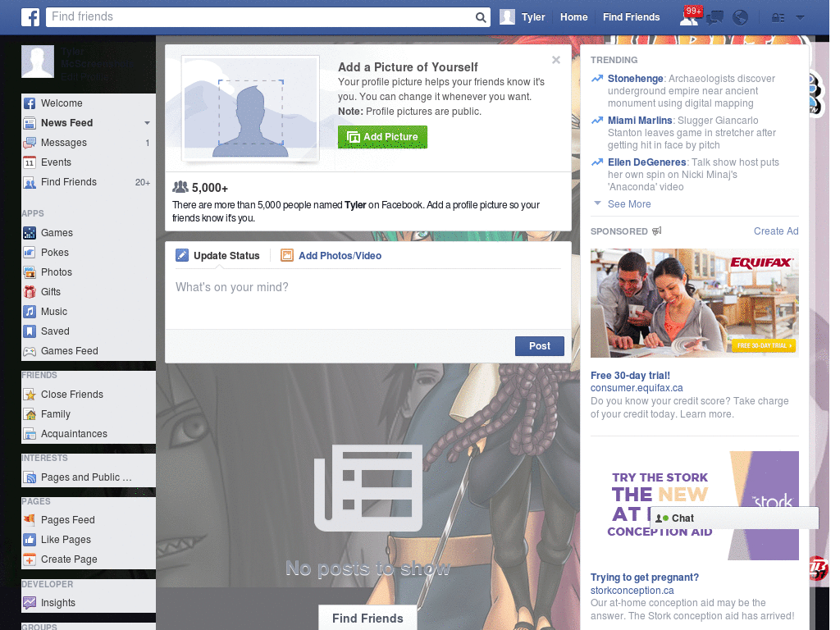840x630 pixels.
Task: Focus the Find friends search field
Action: [260, 17]
